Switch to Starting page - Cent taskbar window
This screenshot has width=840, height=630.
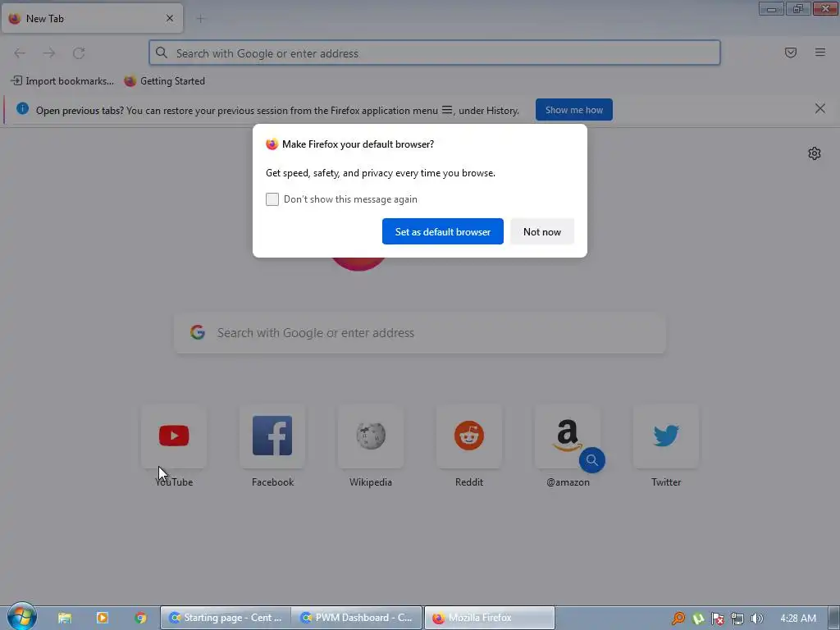(226, 618)
